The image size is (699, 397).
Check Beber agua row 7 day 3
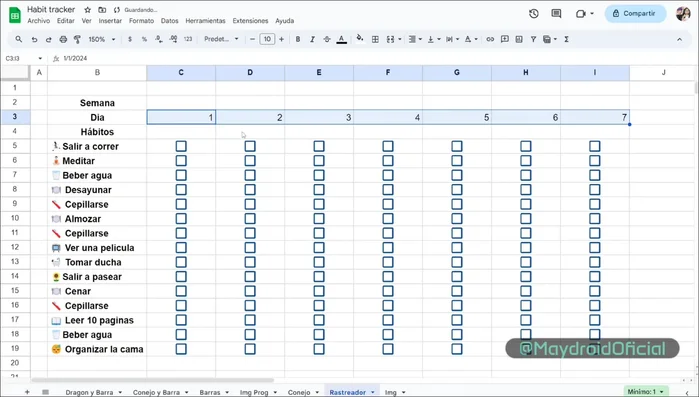click(x=319, y=175)
